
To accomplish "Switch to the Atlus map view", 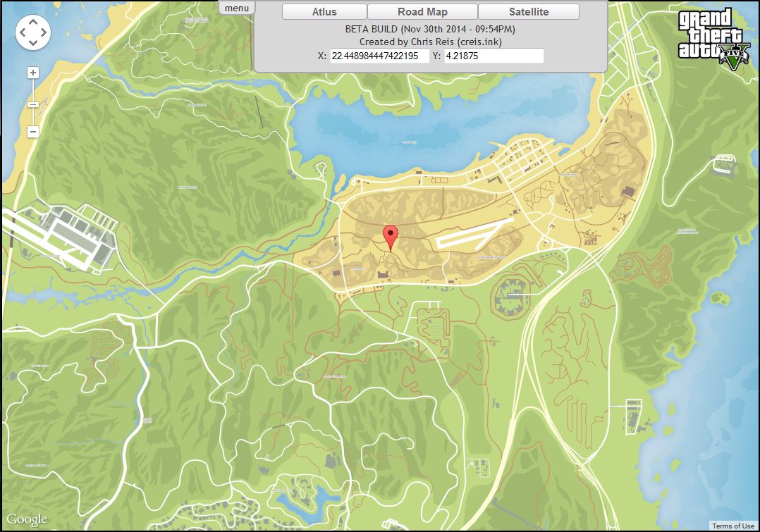I will point(324,12).
